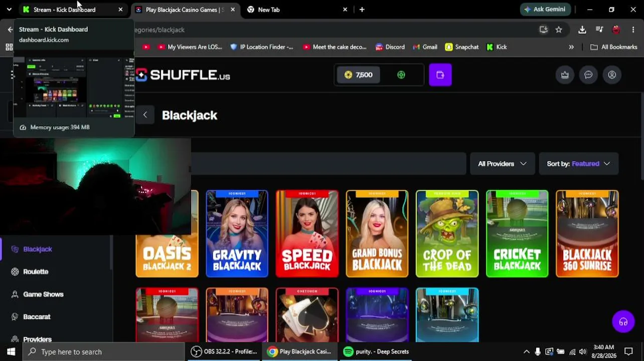Open the Chrome profile avatar
This screenshot has height=361, width=644.
click(616, 30)
